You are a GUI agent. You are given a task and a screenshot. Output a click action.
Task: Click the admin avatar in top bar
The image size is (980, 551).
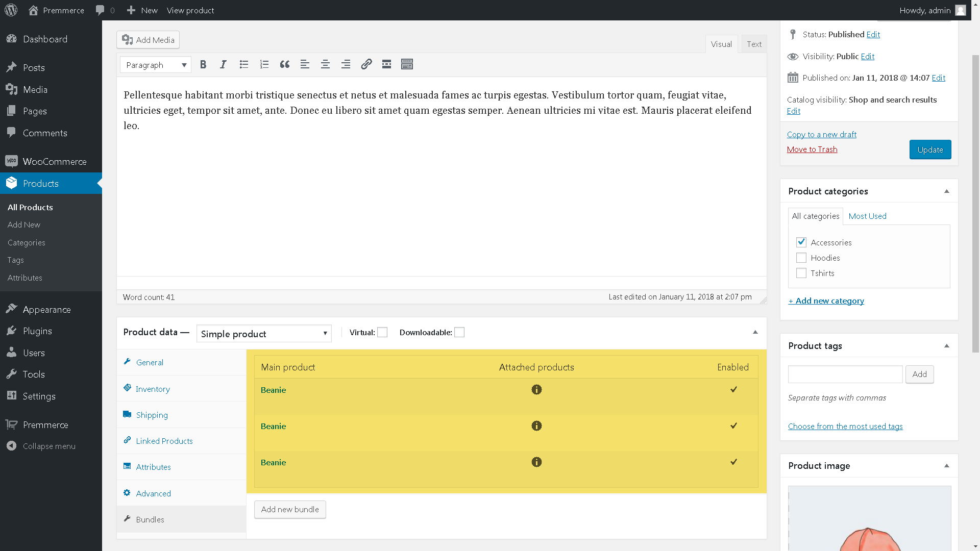[x=960, y=10]
